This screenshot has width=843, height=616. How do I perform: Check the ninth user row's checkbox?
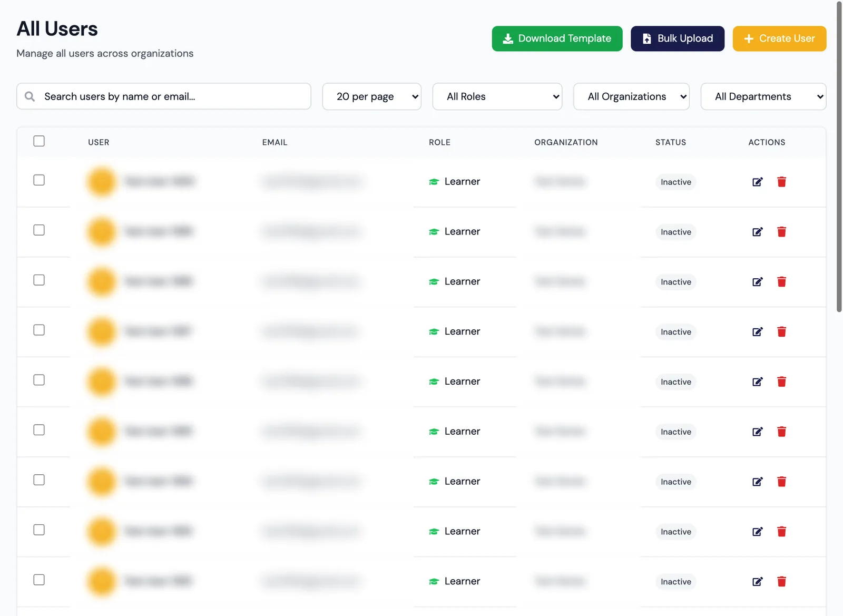39,580
